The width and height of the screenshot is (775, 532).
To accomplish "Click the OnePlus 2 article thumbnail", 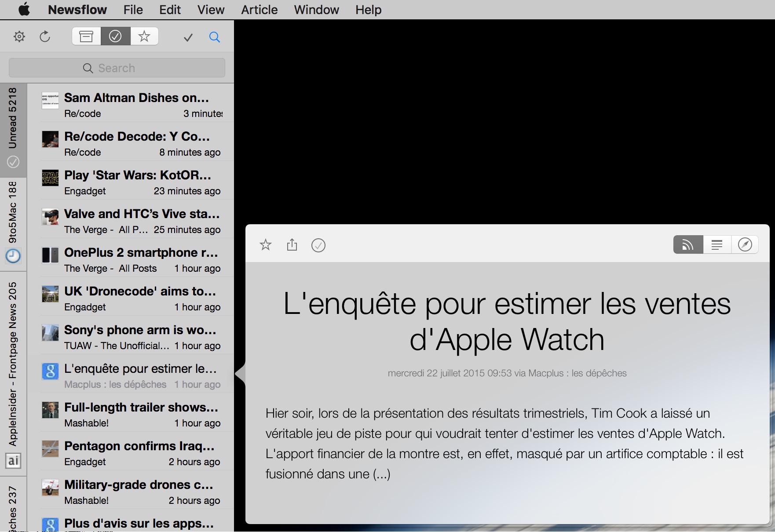I will tap(50, 255).
